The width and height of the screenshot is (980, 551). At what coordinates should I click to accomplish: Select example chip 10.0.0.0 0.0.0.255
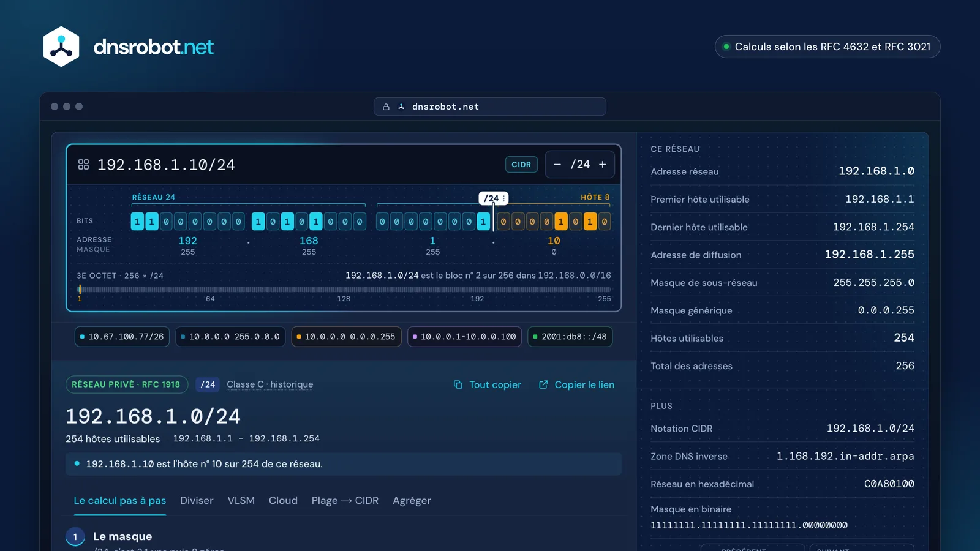pos(346,337)
